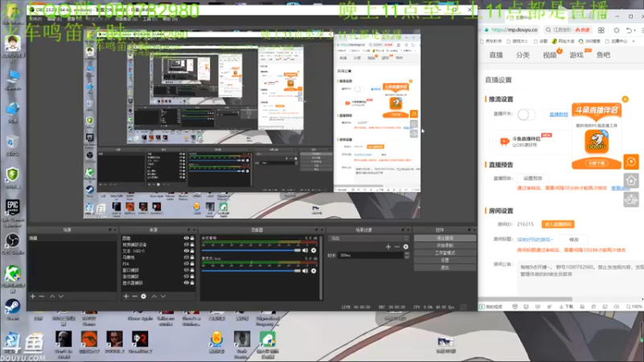This screenshot has height=362, width=644.
Task: Click the 退出 button in OBS controls
Action: tap(445, 268)
